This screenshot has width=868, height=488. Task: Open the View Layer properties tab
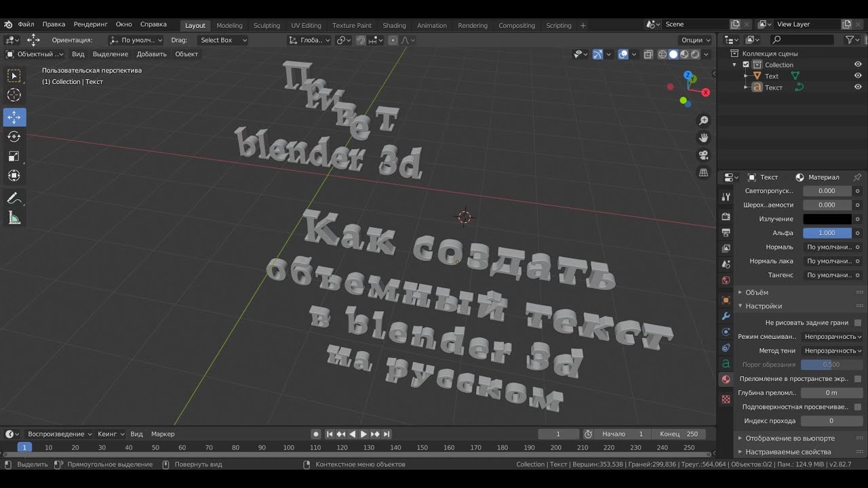(x=726, y=249)
